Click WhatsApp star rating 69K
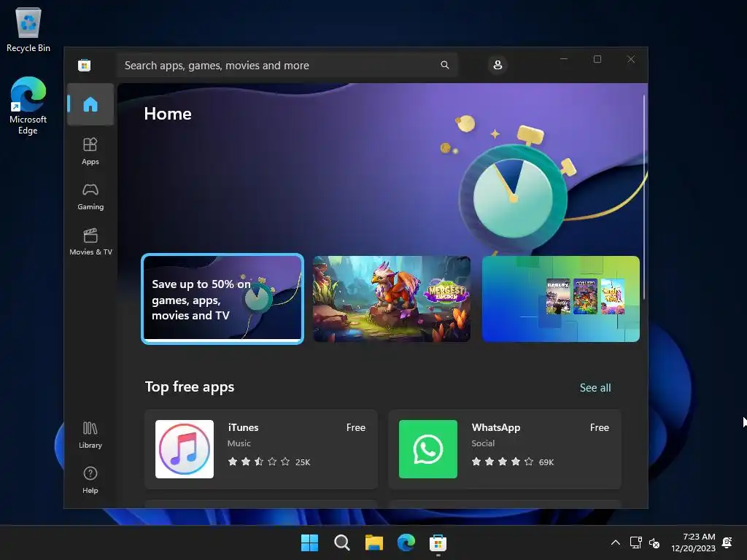The image size is (747, 560). point(513,462)
